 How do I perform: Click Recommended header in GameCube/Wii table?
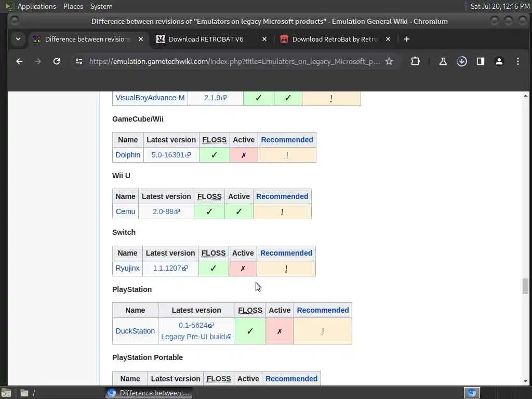coord(287,140)
